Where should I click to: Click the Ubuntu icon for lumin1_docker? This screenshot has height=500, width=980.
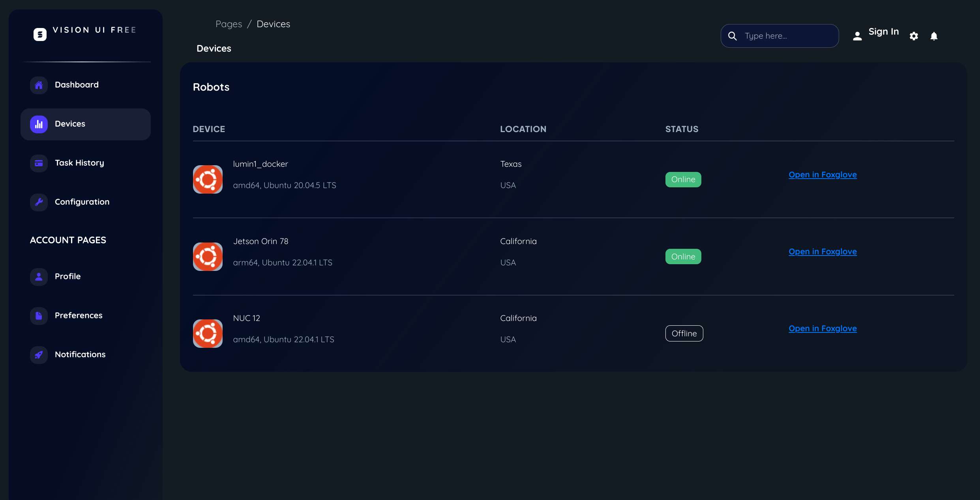208,179
